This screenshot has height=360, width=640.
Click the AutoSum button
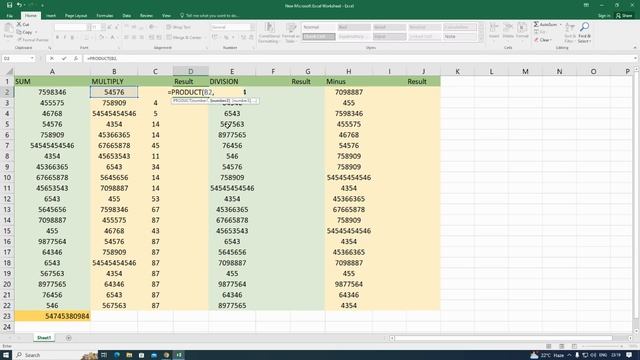545,24
